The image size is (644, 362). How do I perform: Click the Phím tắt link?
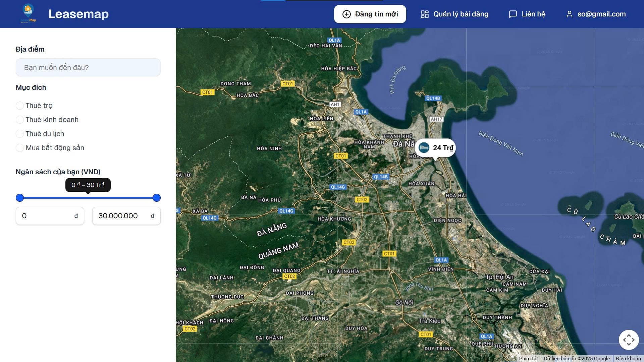pos(529,358)
